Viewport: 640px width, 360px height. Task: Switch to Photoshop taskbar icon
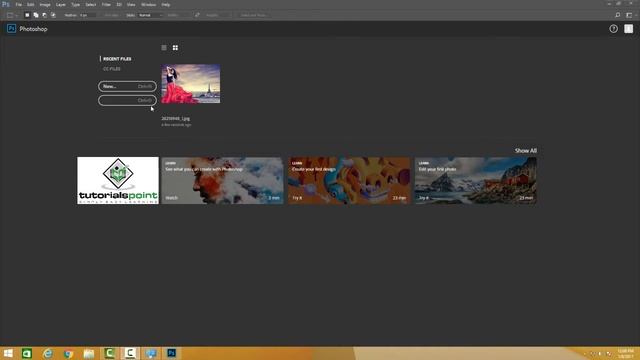tap(171, 353)
